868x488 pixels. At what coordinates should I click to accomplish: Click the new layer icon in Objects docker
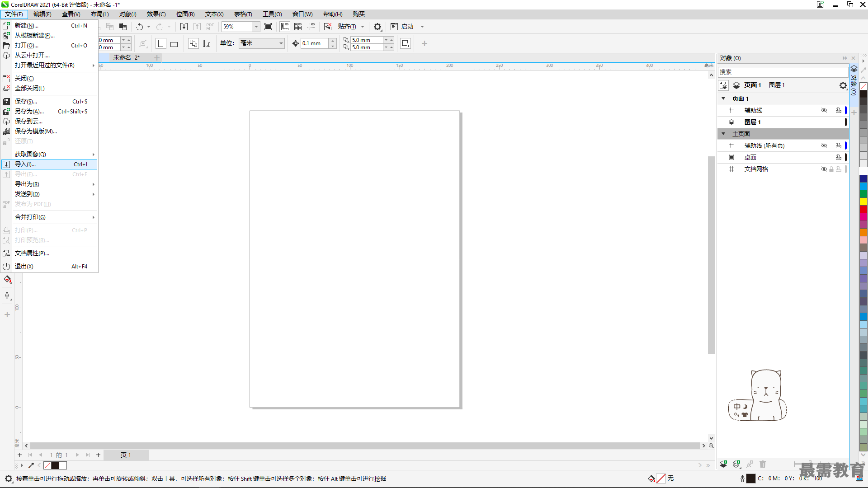pyautogui.click(x=723, y=464)
